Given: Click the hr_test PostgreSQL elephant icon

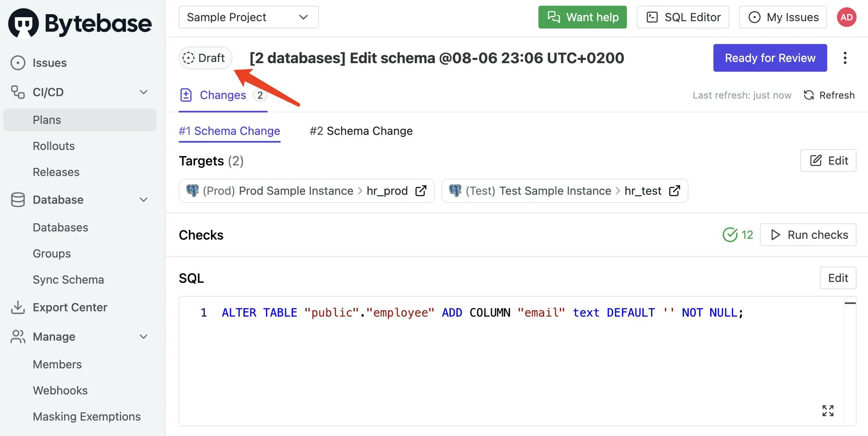Looking at the screenshot, I should pyautogui.click(x=455, y=190).
